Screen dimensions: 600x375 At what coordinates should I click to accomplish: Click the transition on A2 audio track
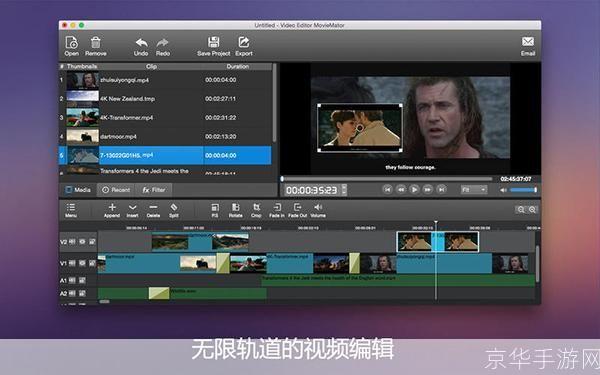tap(159, 293)
